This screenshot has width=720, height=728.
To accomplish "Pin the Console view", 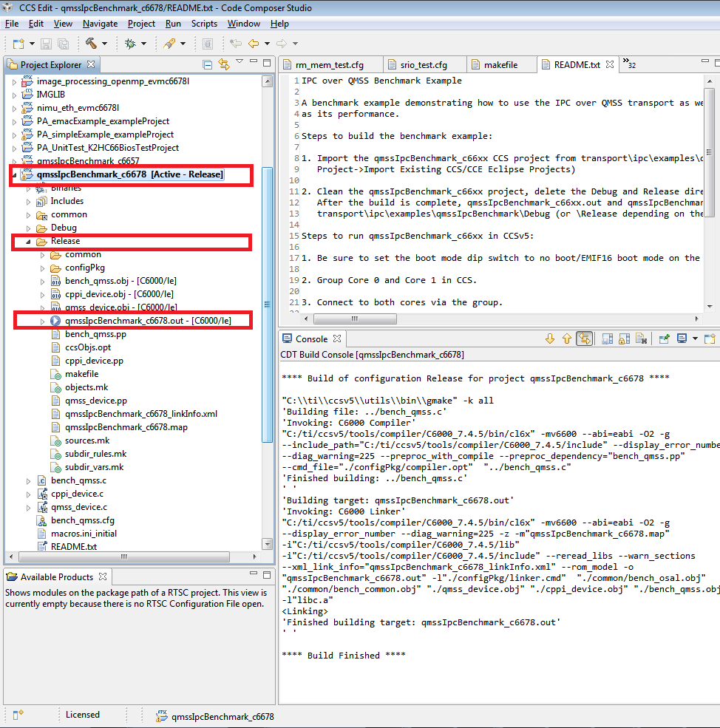I will click(663, 339).
